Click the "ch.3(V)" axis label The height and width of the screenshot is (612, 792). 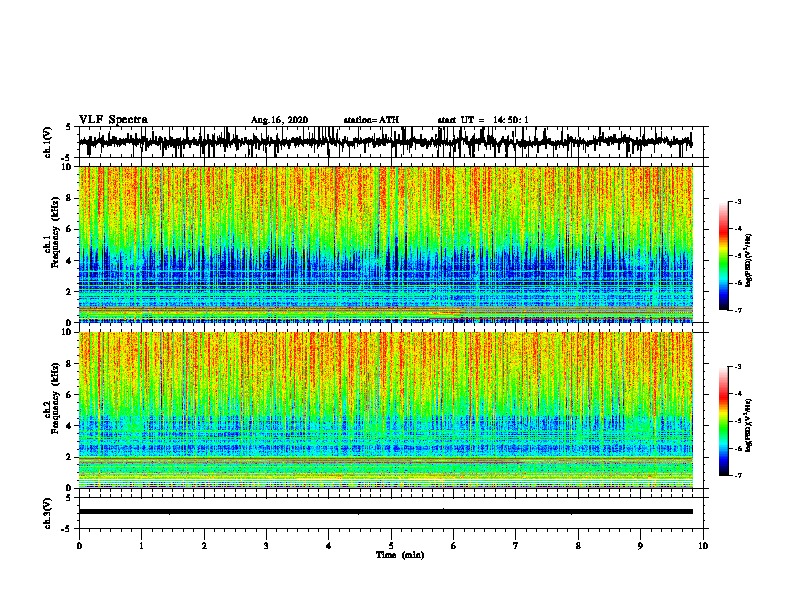[x=47, y=513]
